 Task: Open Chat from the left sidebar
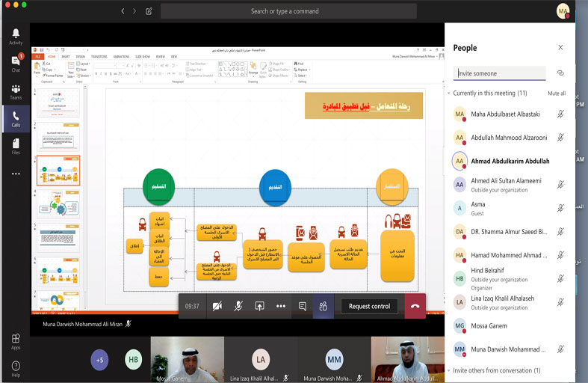[x=16, y=64]
